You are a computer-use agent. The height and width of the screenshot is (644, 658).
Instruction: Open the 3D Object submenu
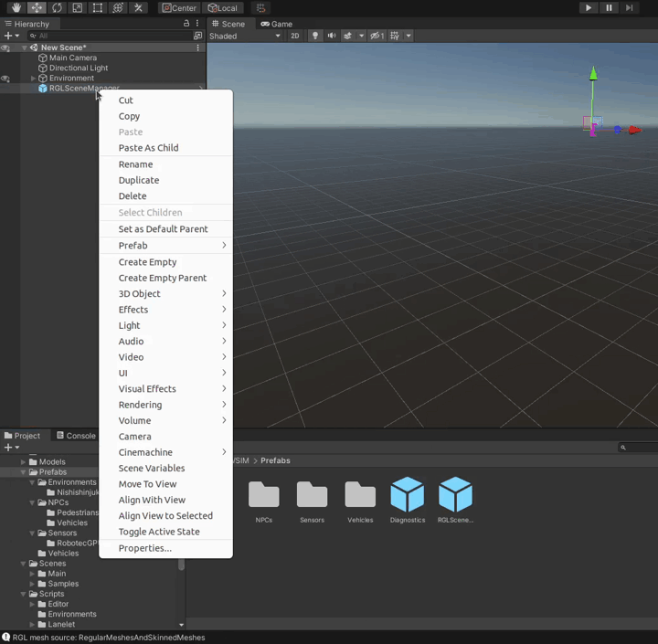(165, 293)
